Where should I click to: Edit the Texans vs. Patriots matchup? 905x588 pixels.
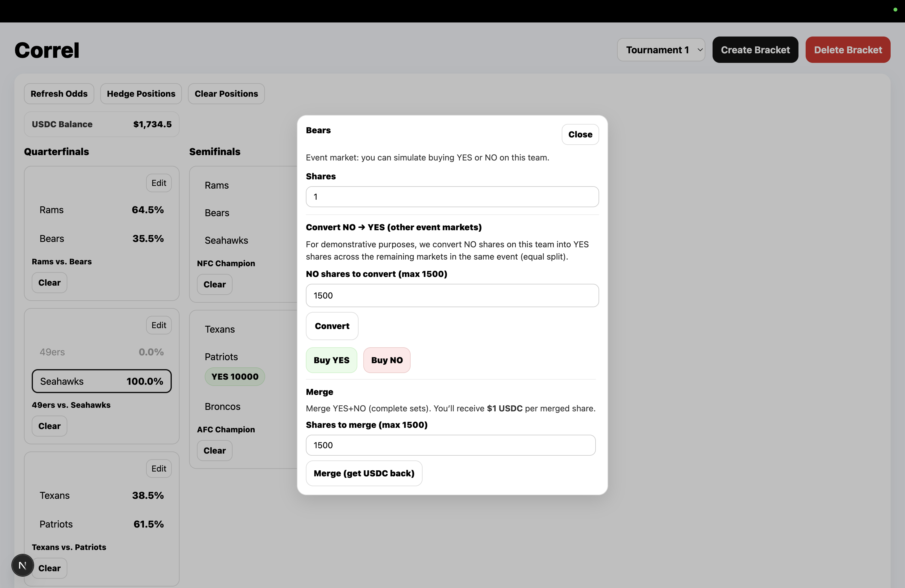tap(159, 469)
